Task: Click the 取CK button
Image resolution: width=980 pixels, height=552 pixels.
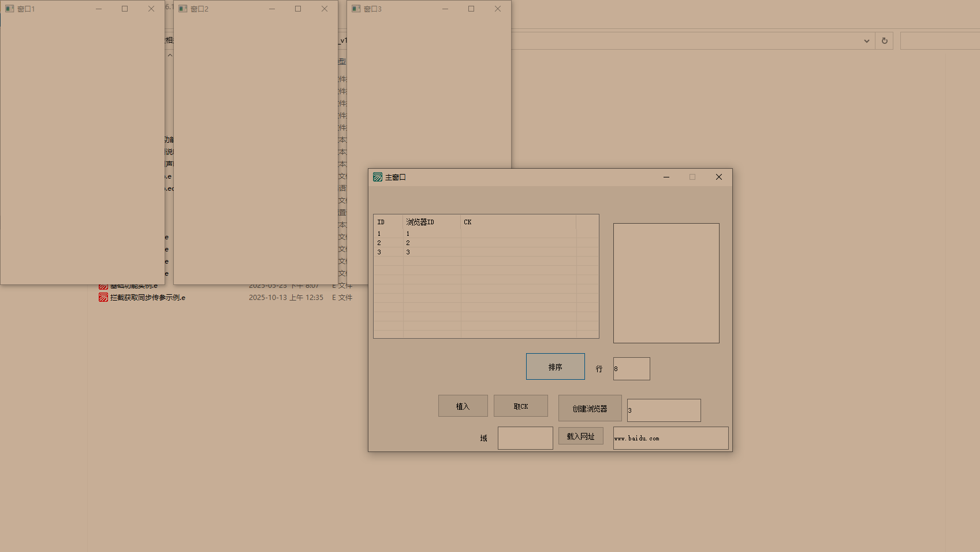Action: click(520, 406)
